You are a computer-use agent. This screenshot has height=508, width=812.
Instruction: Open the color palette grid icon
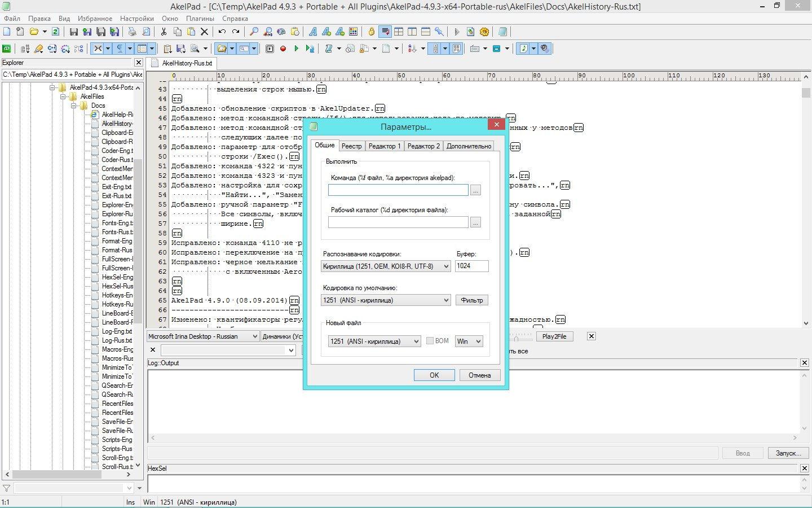pos(354,32)
